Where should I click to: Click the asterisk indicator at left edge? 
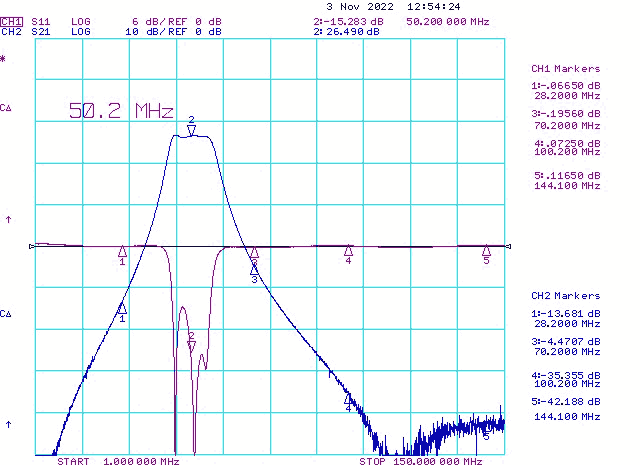coord(3,59)
